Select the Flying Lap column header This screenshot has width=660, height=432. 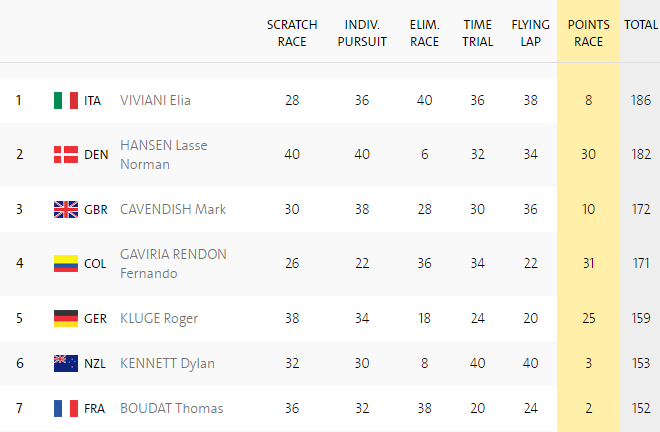pos(530,33)
